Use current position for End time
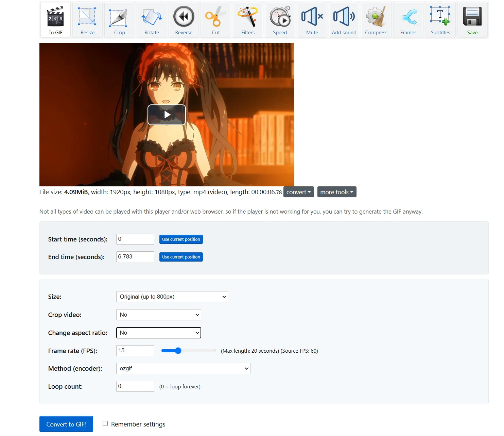This screenshot has width=504, height=436. [x=181, y=257]
